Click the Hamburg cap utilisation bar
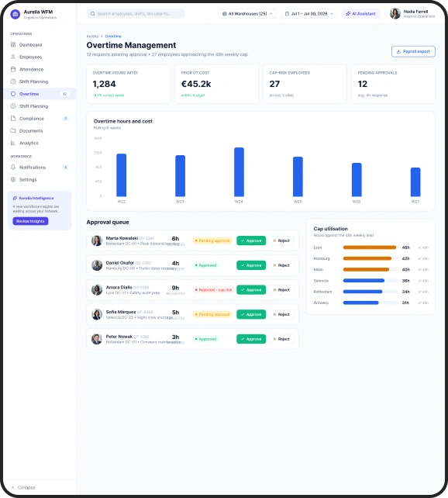This screenshot has height=498, width=448. pyautogui.click(x=370, y=258)
